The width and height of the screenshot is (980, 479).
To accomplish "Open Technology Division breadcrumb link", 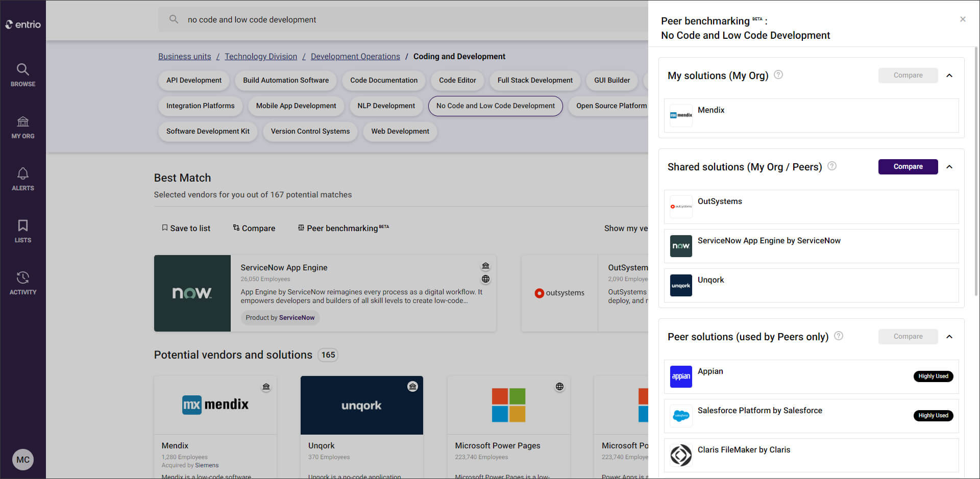I will click(261, 56).
